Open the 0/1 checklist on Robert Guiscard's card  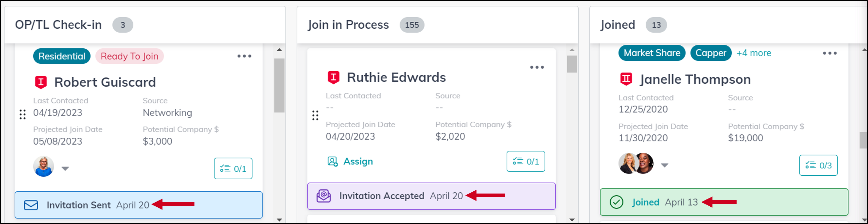(233, 168)
